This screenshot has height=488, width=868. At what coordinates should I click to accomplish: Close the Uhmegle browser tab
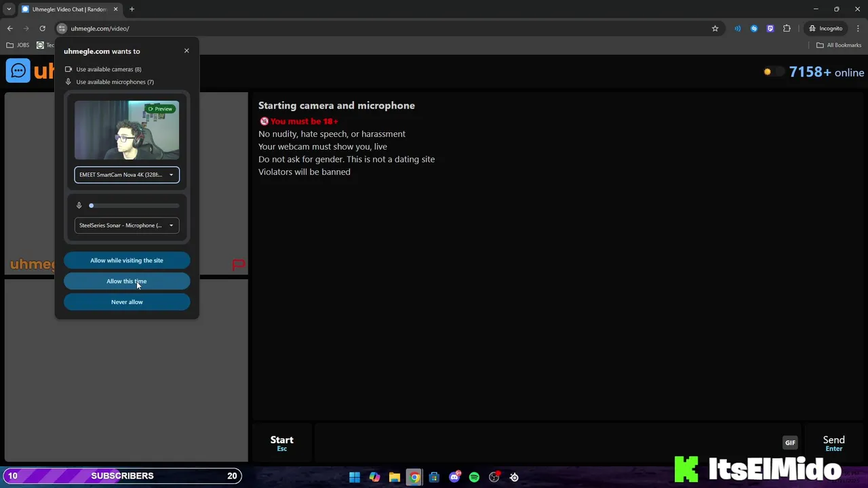115,9
